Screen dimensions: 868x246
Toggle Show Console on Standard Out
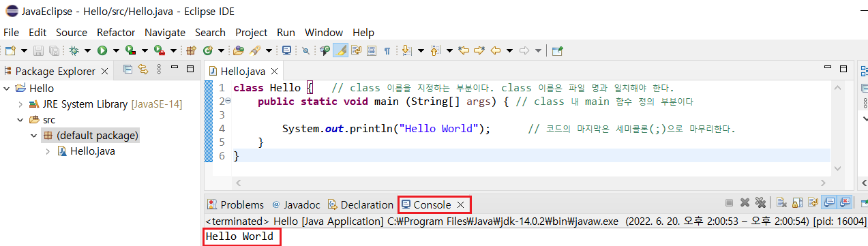829,203
